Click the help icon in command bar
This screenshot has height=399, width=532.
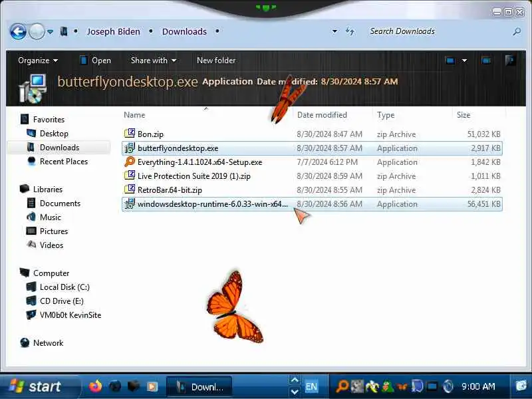click(509, 61)
